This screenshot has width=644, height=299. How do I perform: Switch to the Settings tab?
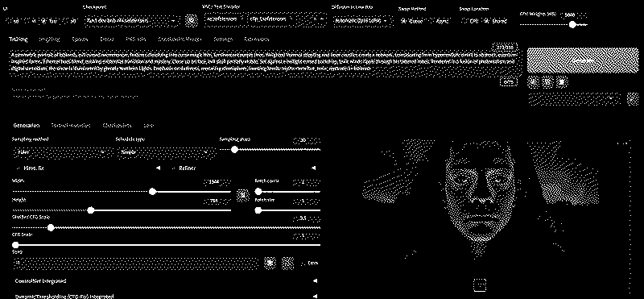click(x=223, y=39)
